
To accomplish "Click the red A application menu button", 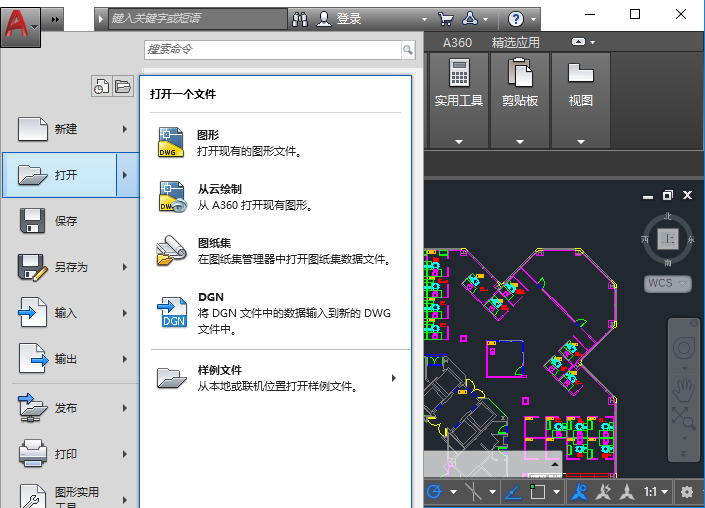I will 20,27.
